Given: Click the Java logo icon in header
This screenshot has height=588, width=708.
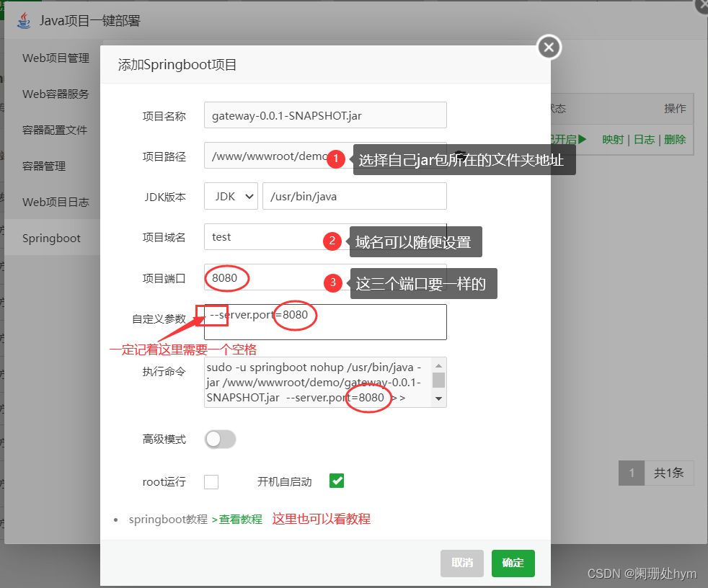Looking at the screenshot, I should click(24, 21).
